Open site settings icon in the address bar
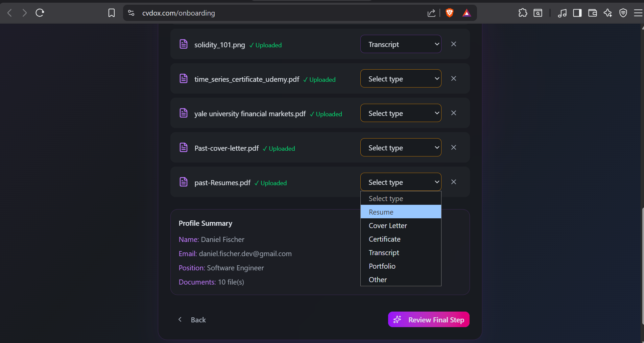This screenshot has height=343, width=644. point(131,13)
